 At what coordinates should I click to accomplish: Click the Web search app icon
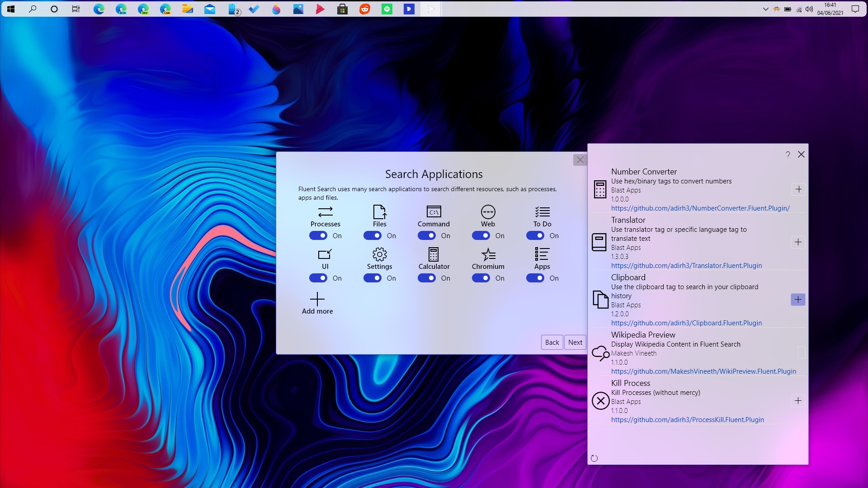(488, 211)
